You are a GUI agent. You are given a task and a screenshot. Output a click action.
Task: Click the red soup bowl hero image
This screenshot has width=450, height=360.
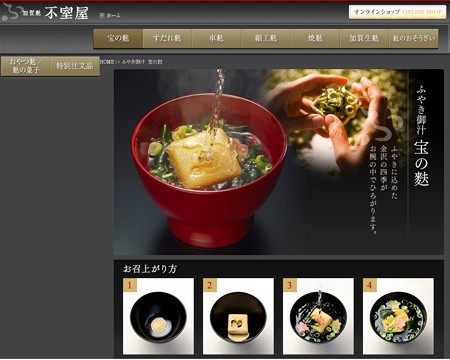point(209,170)
